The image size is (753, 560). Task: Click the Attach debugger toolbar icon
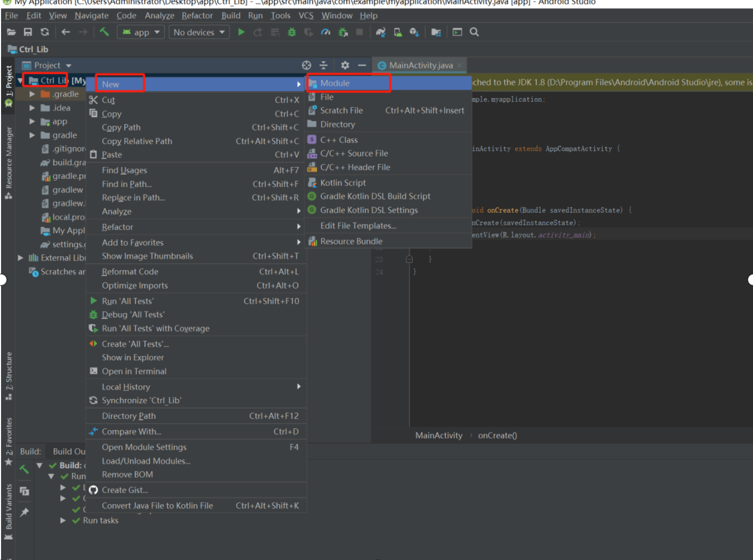(x=343, y=32)
